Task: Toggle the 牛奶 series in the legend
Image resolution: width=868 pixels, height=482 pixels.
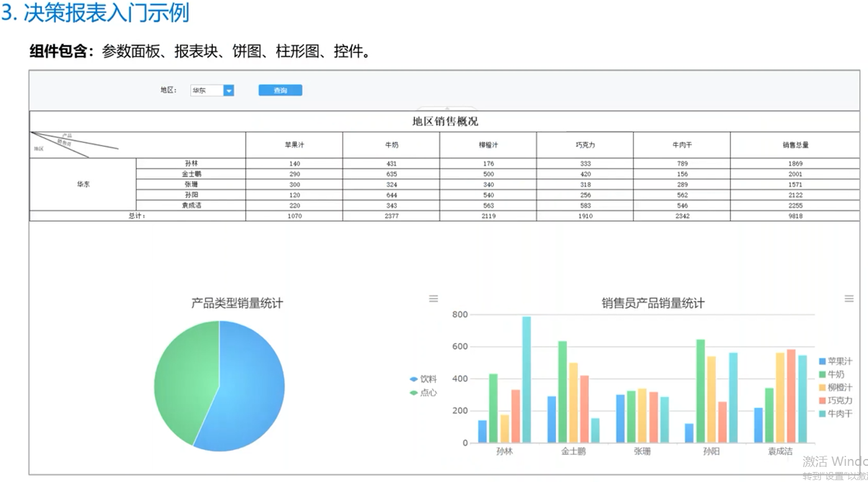Action: 834,374
